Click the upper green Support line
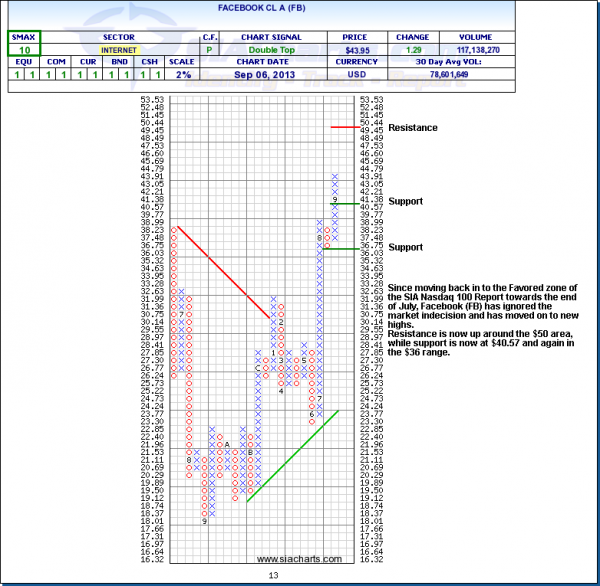This screenshot has height=586, width=600. pyautogui.click(x=345, y=203)
